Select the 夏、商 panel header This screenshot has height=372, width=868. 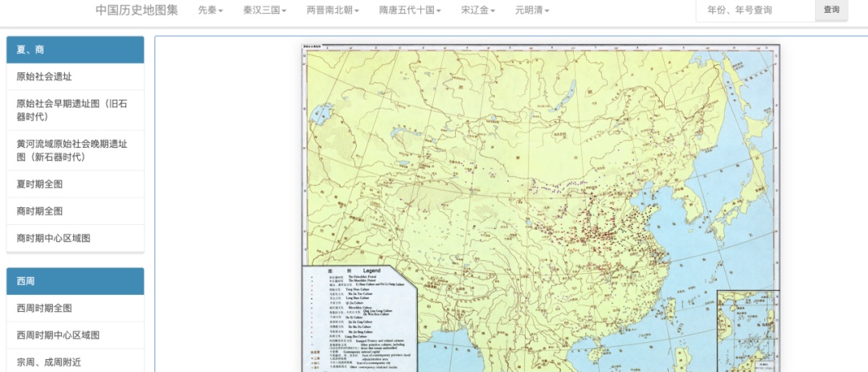tap(76, 50)
